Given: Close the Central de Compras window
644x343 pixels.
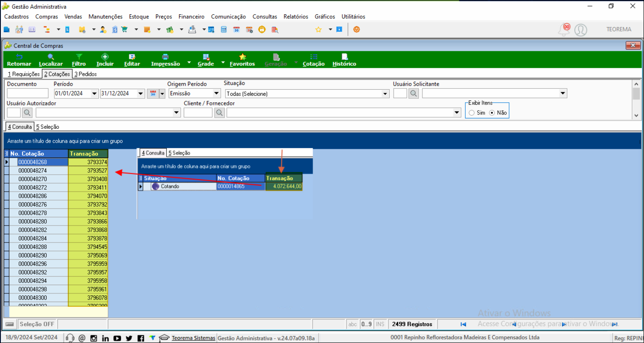Looking at the screenshot, I should pyautogui.click(x=633, y=45).
